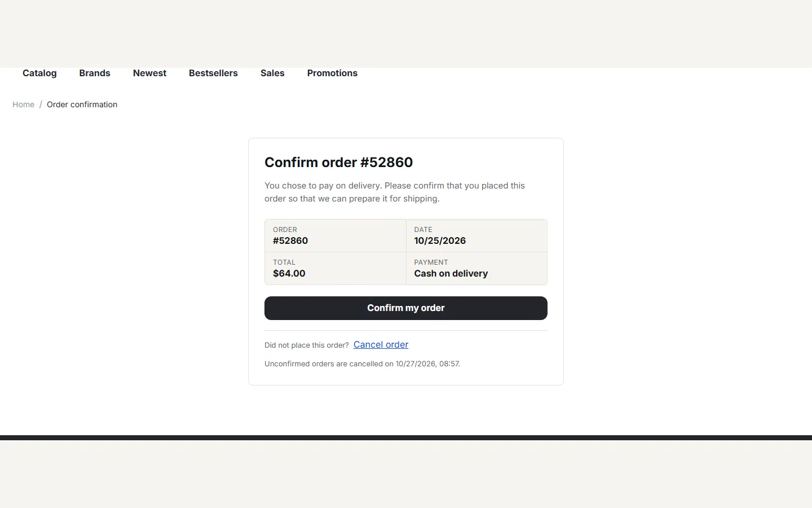Click the Sales navigation item
This screenshot has width=812, height=508.
coord(272,73)
